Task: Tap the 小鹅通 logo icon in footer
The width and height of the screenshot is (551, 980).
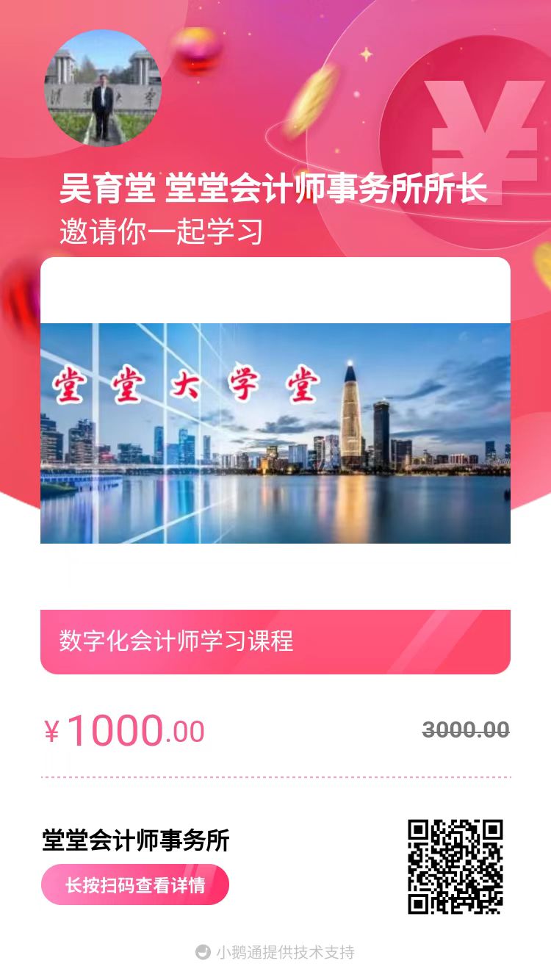Action: click(203, 952)
